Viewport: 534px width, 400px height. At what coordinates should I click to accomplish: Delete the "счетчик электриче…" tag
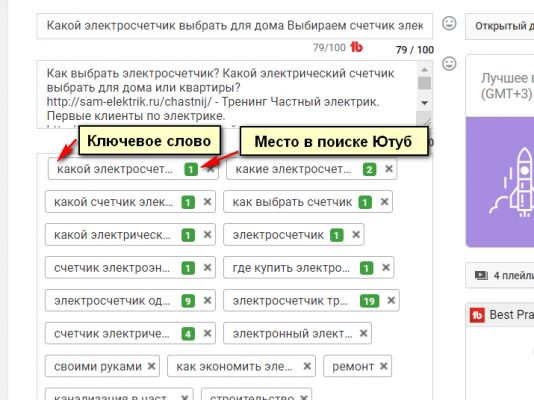coord(207,333)
